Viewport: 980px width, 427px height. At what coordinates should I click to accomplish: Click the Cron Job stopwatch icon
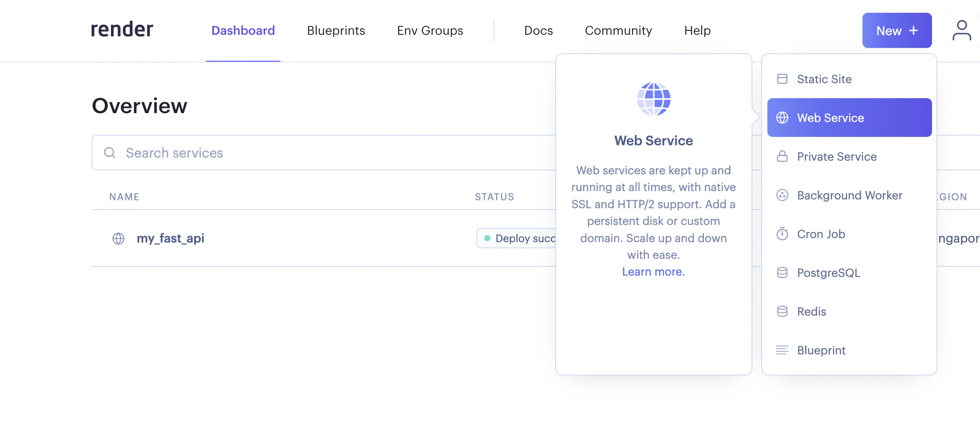click(782, 234)
